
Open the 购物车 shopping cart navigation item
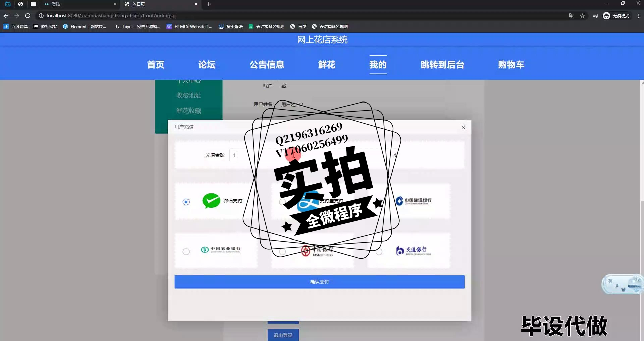[x=511, y=64]
